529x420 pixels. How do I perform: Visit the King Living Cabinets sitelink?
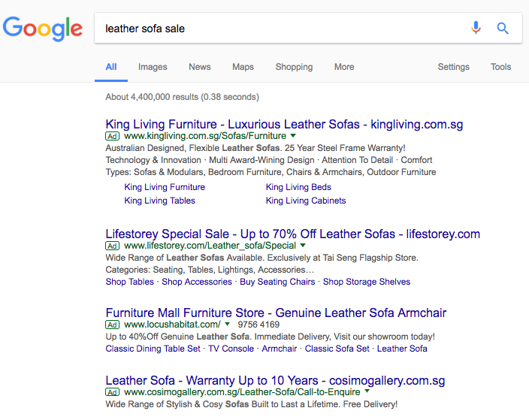coord(306,201)
